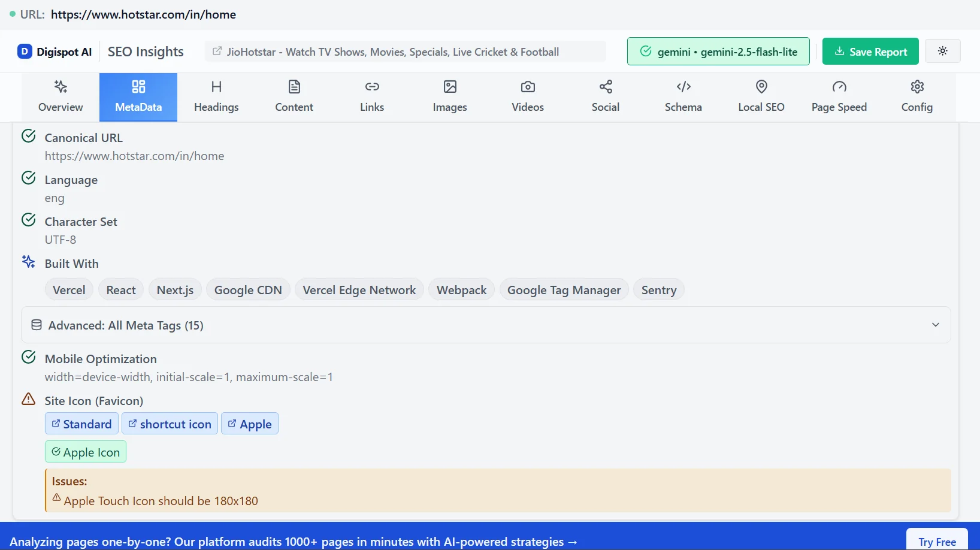The width and height of the screenshot is (980, 550).
Task: Open the Config tab
Action: (917, 97)
